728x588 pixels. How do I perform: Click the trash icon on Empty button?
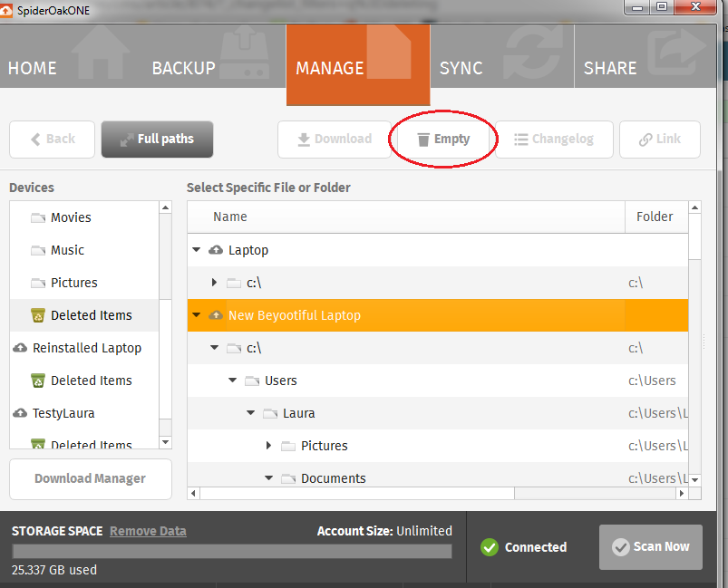coord(423,140)
